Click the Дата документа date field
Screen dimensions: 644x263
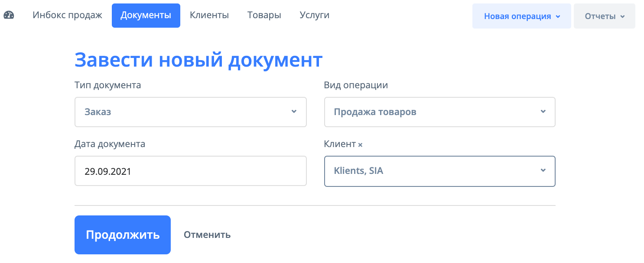click(x=191, y=171)
